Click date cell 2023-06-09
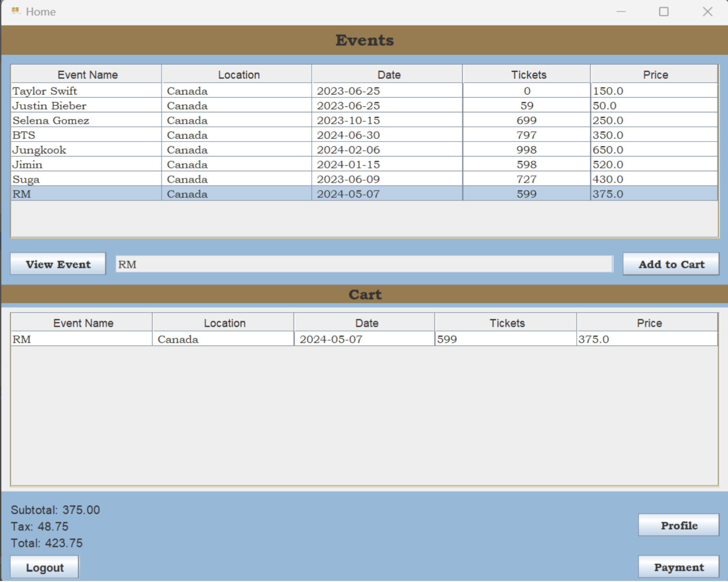 pos(387,179)
